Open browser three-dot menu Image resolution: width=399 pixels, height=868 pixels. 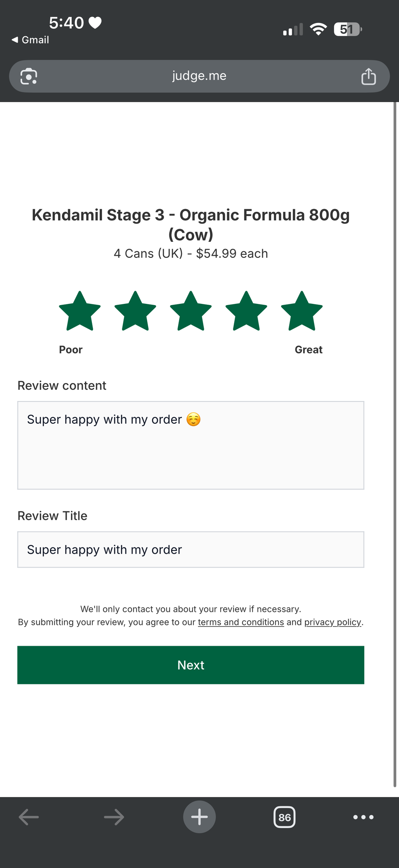point(363,817)
